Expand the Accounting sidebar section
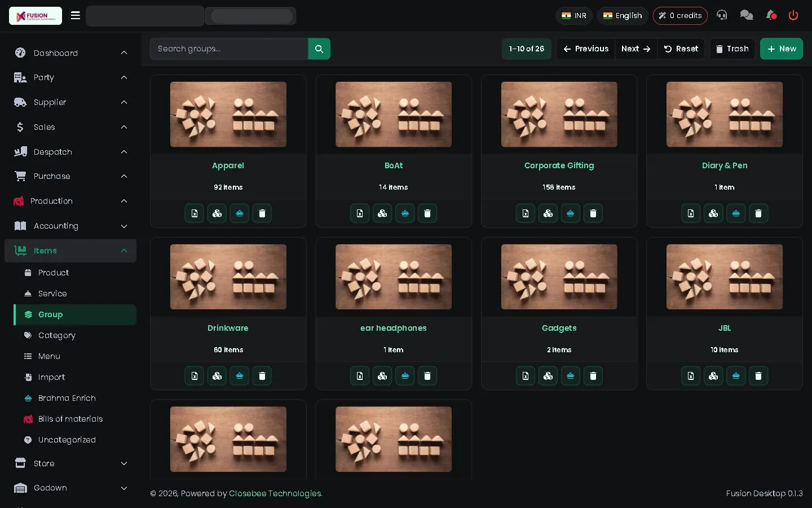 pyautogui.click(x=70, y=226)
